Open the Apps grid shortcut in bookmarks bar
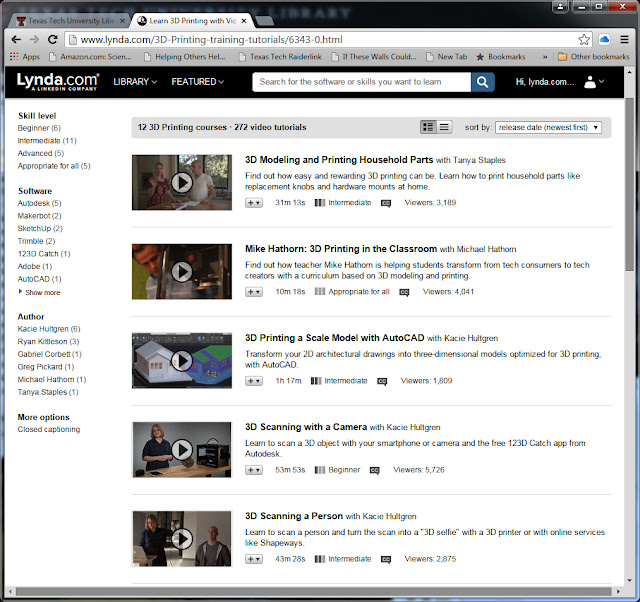The image size is (640, 602). point(25,57)
